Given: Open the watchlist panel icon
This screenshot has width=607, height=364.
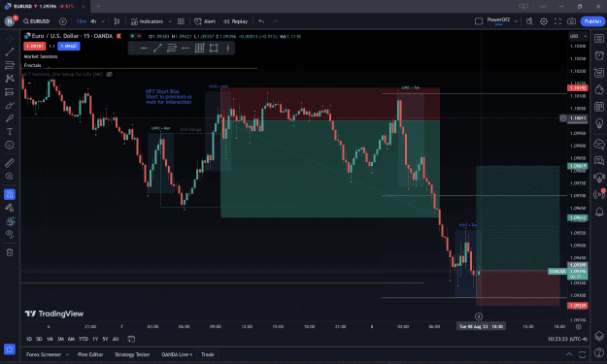Looking at the screenshot, I should click(x=599, y=39).
